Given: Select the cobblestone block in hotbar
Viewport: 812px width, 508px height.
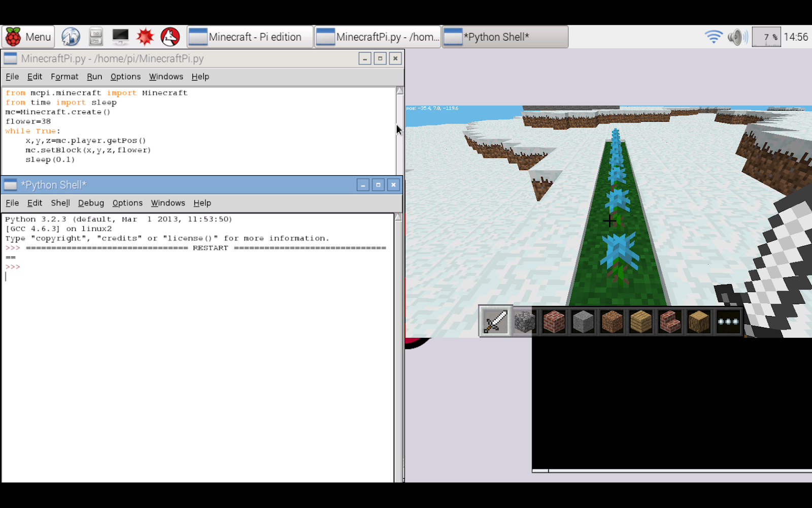Looking at the screenshot, I should pyautogui.click(x=525, y=322).
